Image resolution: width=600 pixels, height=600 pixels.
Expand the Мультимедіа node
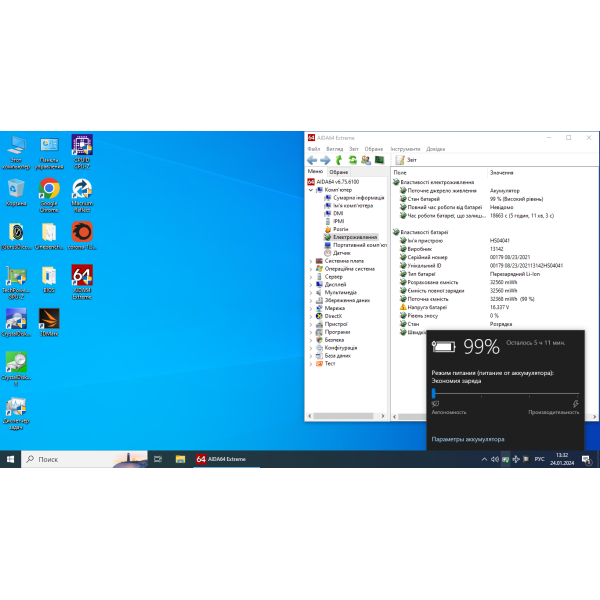(311, 293)
